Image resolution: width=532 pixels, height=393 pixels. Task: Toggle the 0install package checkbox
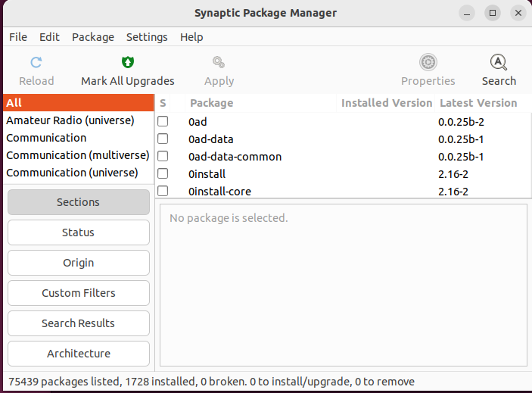click(x=163, y=173)
